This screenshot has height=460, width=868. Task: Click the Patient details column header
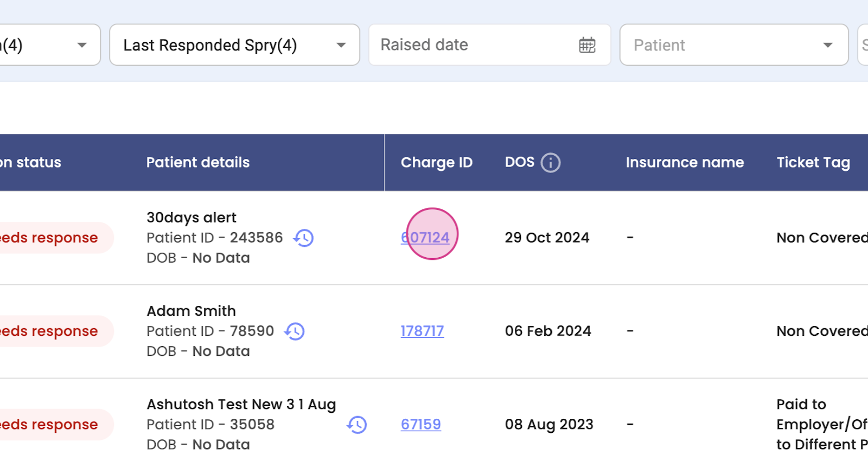pyautogui.click(x=198, y=163)
